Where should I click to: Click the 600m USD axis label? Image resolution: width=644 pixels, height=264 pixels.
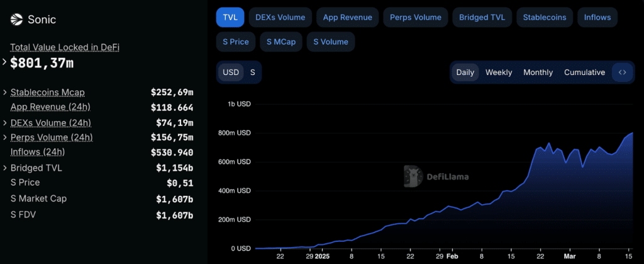click(235, 162)
